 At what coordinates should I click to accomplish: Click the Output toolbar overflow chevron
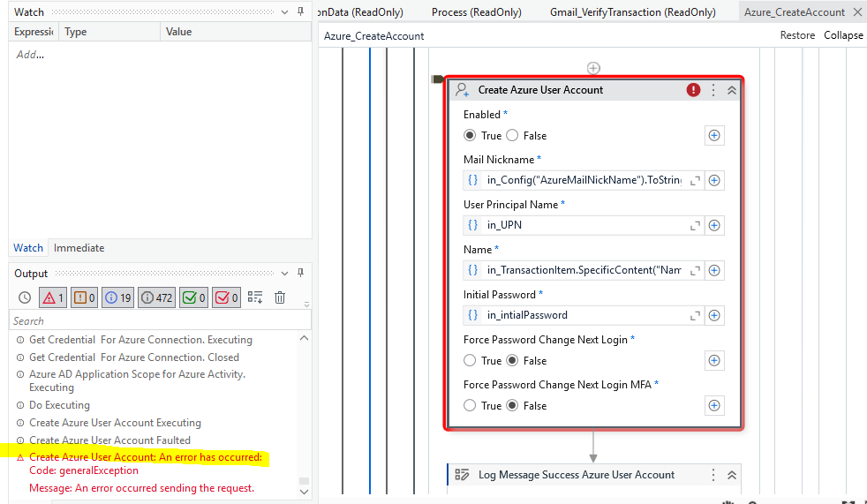306,305
